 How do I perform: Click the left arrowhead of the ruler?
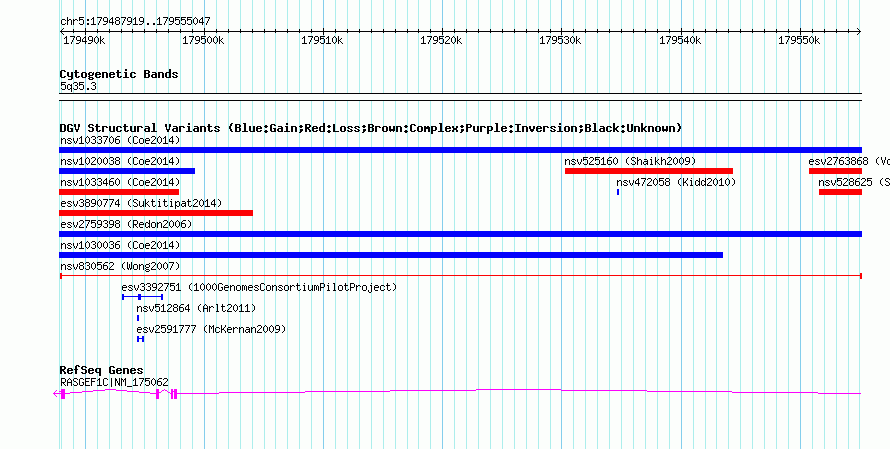point(62,32)
